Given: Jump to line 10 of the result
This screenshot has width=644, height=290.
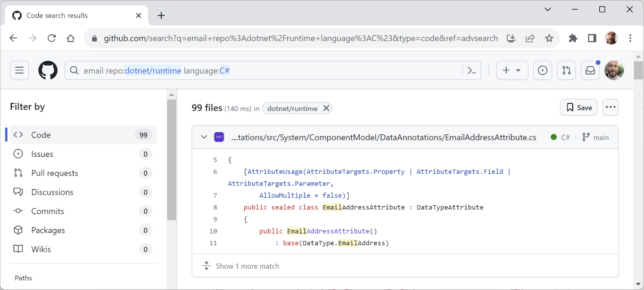Looking at the screenshot, I should coord(213,231).
